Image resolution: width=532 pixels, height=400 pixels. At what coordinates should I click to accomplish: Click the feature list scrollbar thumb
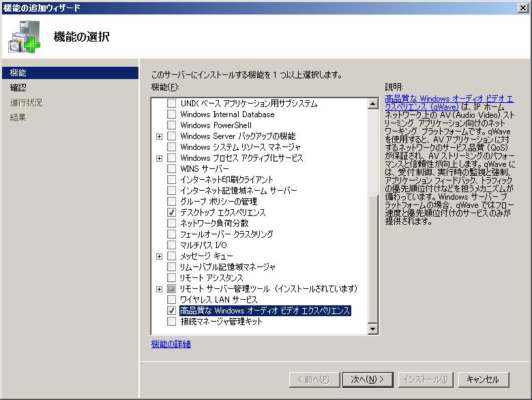[373, 260]
